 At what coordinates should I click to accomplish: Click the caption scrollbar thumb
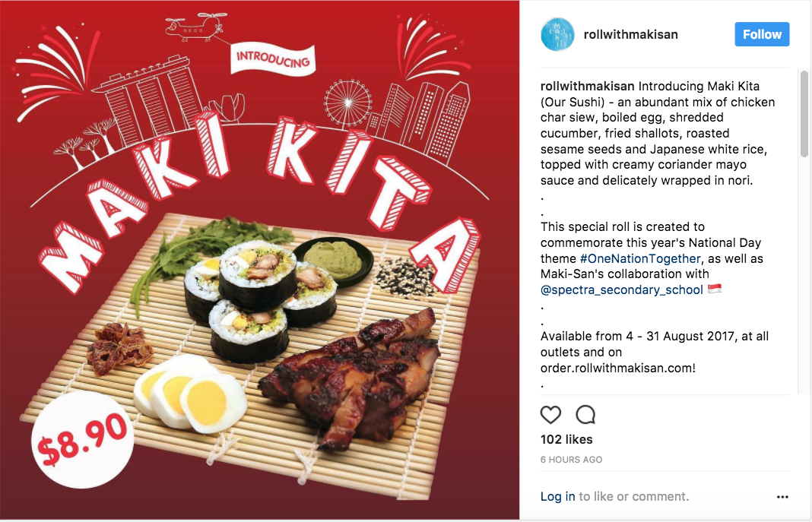(x=804, y=114)
